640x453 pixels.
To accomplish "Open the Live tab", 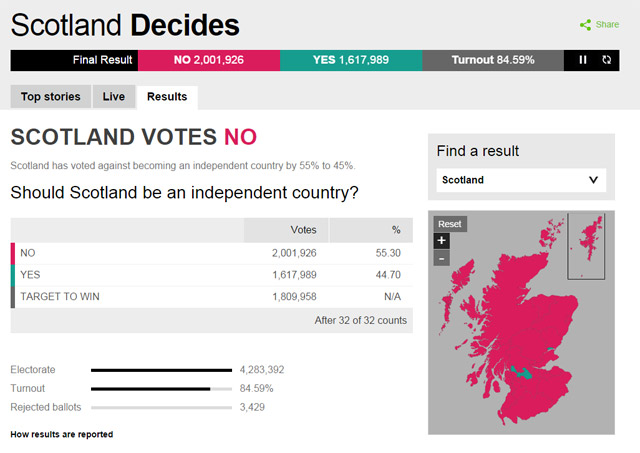I will 114,97.
